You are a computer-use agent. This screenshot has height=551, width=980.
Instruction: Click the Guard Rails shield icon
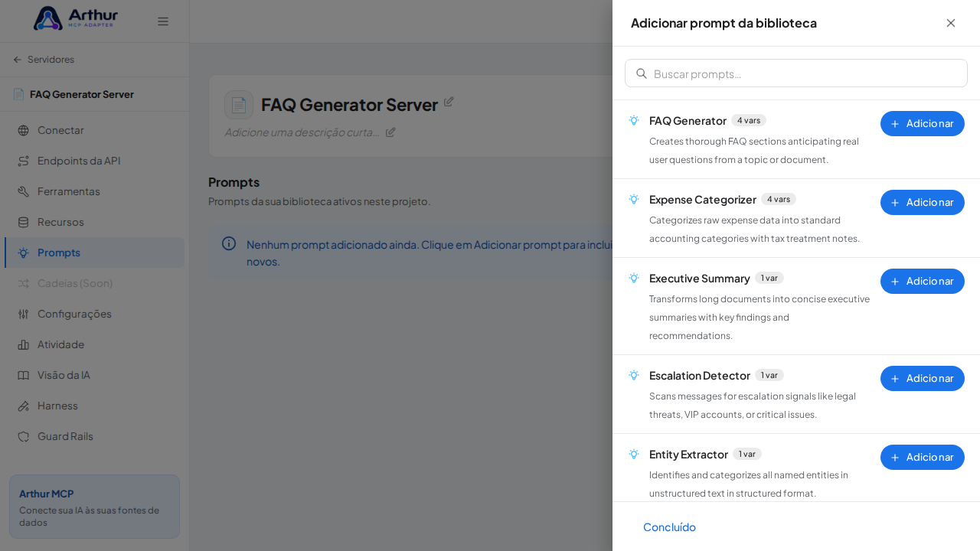pos(23,436)
